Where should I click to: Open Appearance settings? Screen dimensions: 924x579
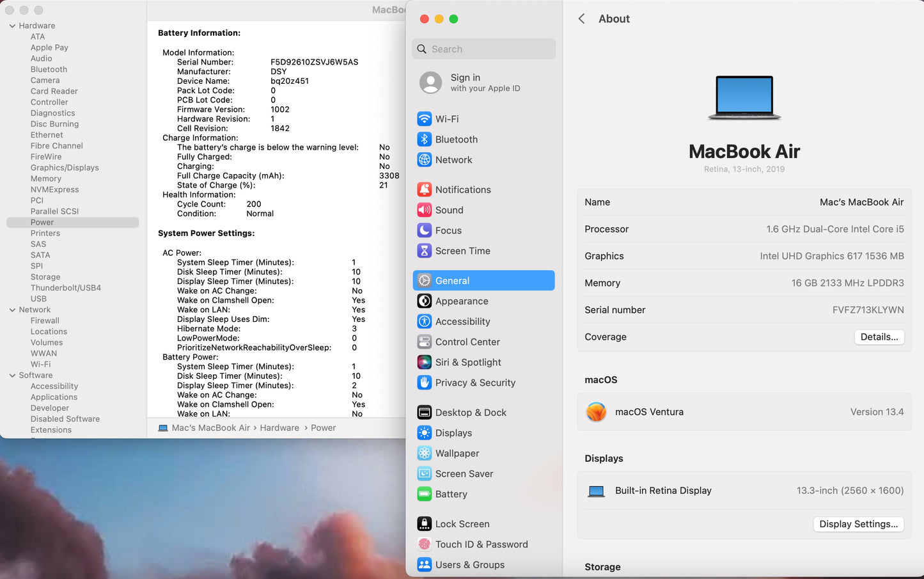click(x=462, y=301)
